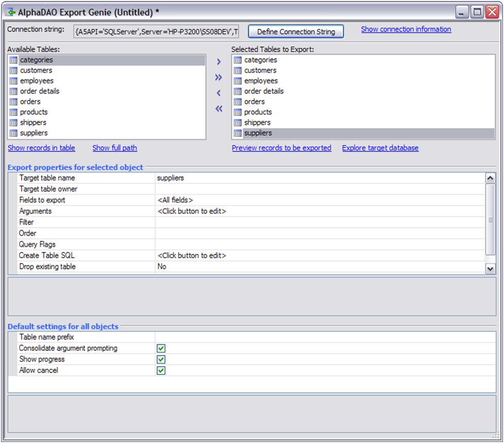Click the remove-all-tables double left arrow
504x443 pixels.
coord(219,109)
